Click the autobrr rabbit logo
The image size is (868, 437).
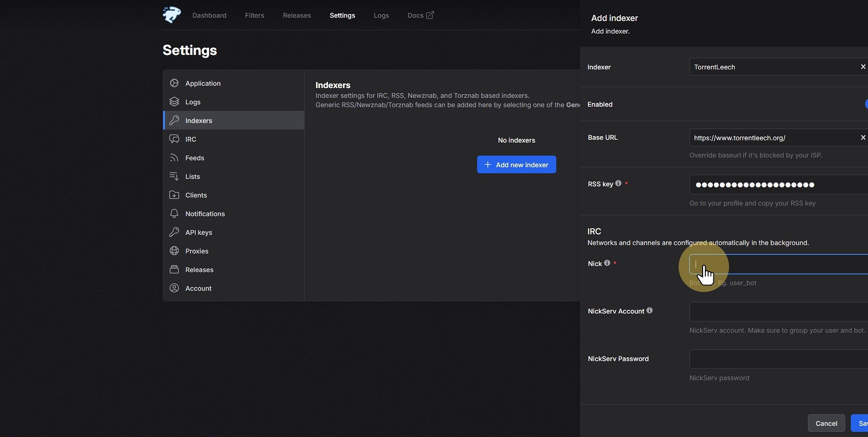pyautogui.click(x=171, y=15)
